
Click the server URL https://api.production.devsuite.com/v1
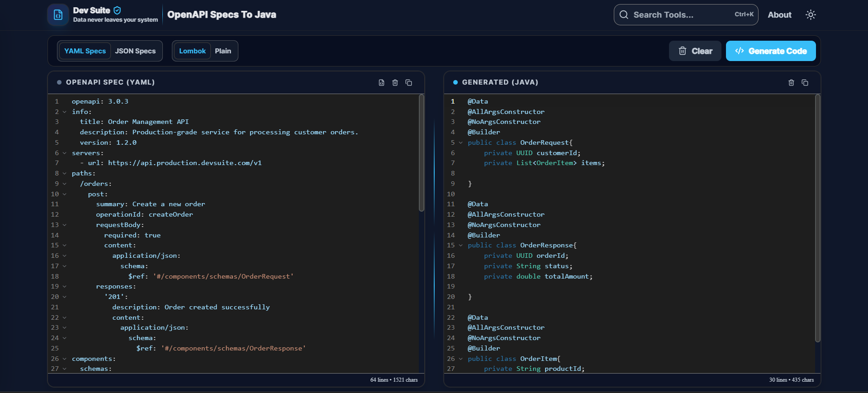(185, 163)
